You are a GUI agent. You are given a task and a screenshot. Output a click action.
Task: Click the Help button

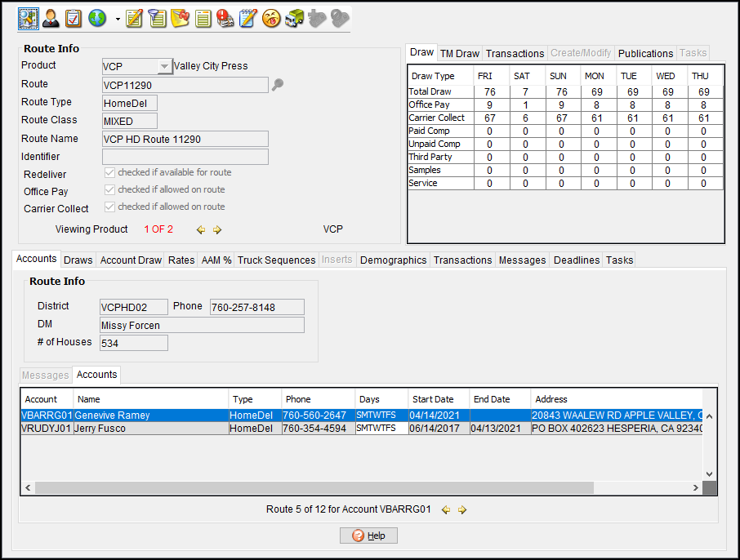(368, 536)
